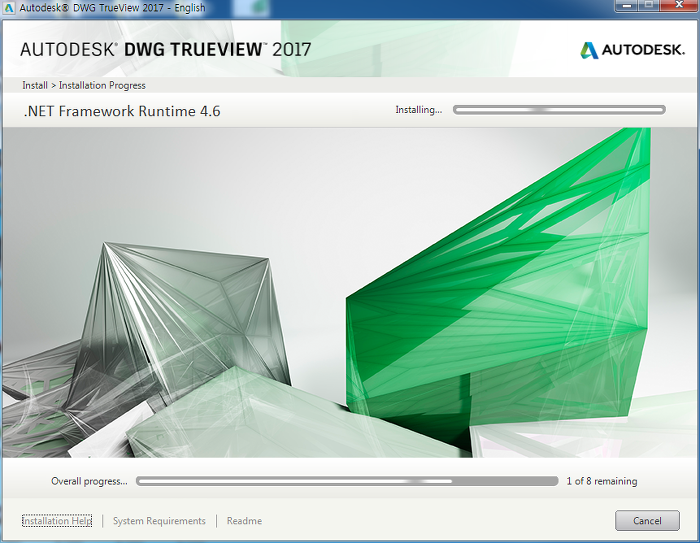Click the Autodesk DWG TrueView 2017 heading

click(166, 50)
